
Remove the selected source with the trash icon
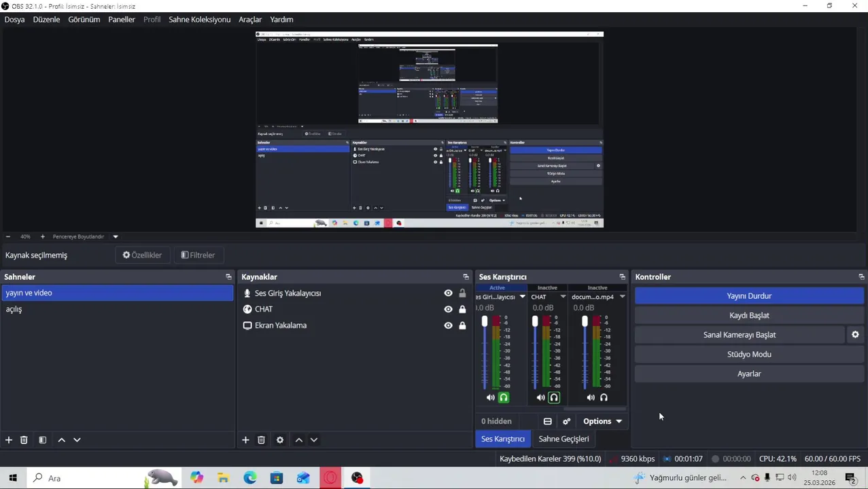coord(261,440)
